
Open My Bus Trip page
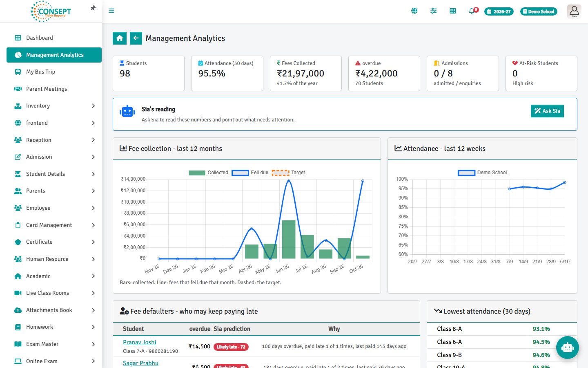(54, 72)
